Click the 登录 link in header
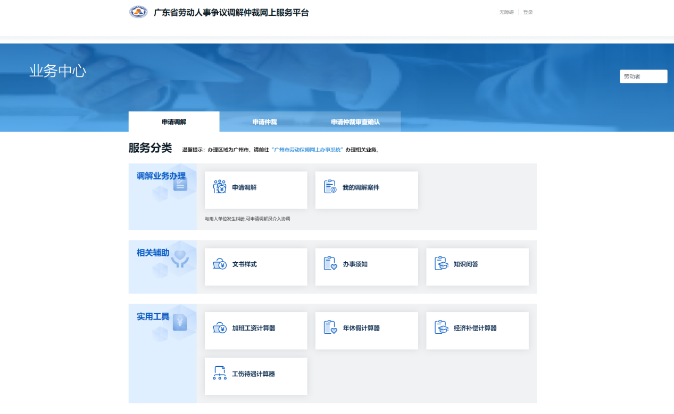 pos(528,12)
